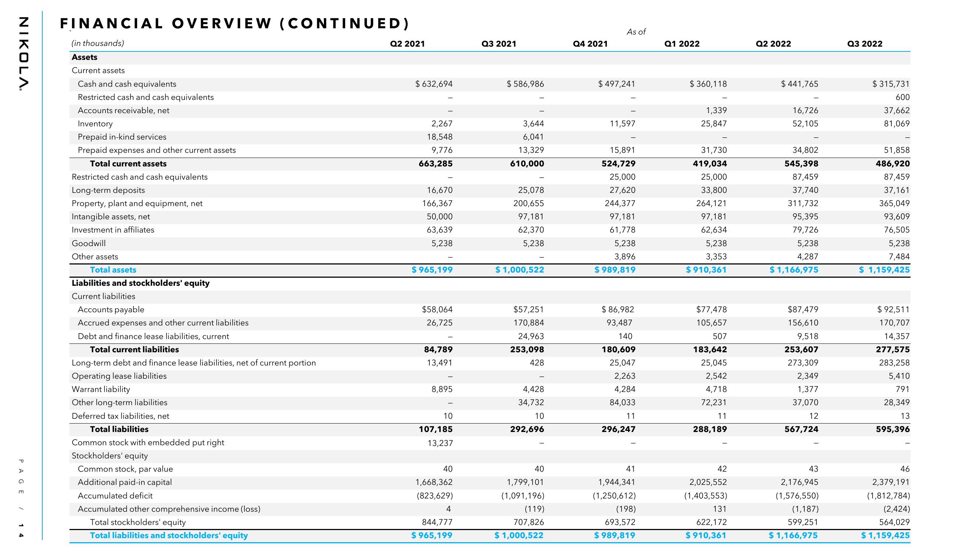Screen dimensions: 980x551
Task: Click the '(1,812,784)' accumulated deficit value
Action: coord(888,496)
